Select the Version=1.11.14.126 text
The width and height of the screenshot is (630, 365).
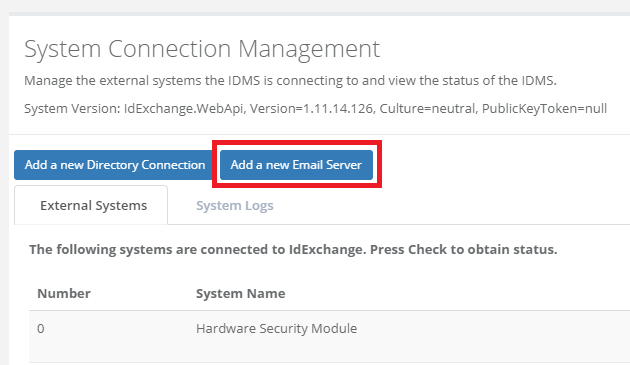point(313,109)
